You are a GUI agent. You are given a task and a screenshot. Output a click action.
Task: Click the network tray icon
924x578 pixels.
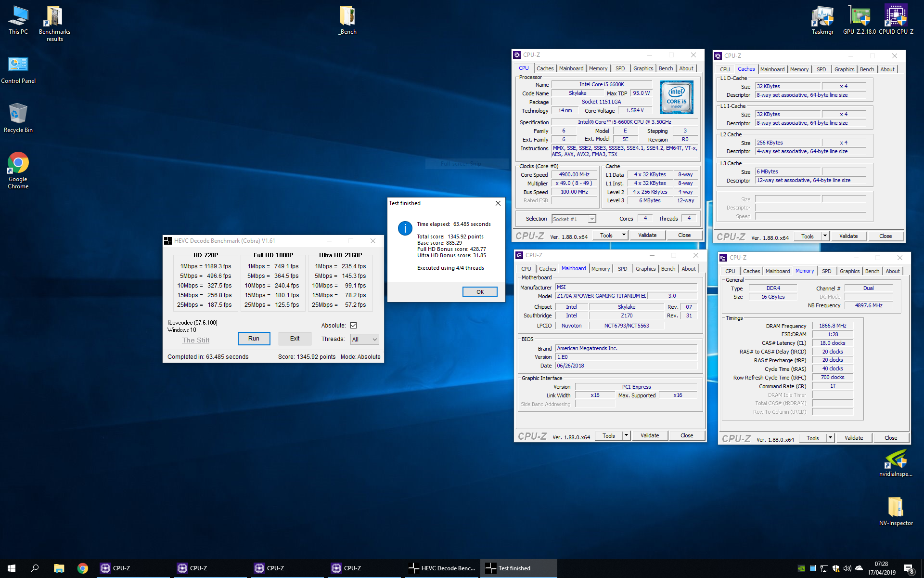[824, 568]
